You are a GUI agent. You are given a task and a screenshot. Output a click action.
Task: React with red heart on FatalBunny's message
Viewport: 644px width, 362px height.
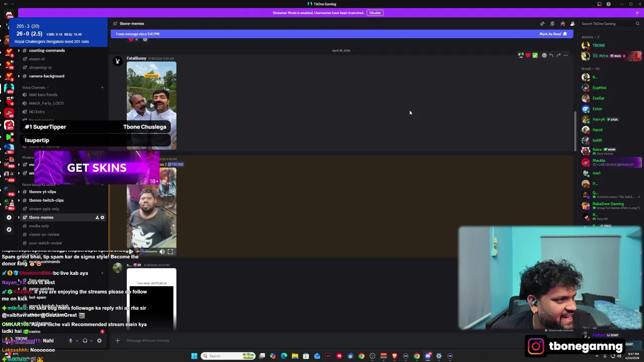click(x=528, y=55)
